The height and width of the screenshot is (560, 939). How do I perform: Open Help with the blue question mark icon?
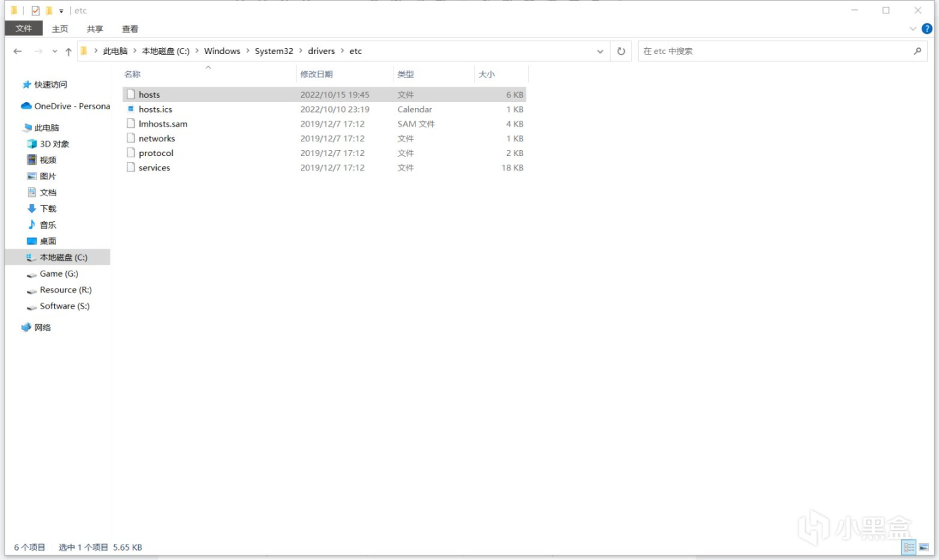pyautogui.click(x=927, y=29)
